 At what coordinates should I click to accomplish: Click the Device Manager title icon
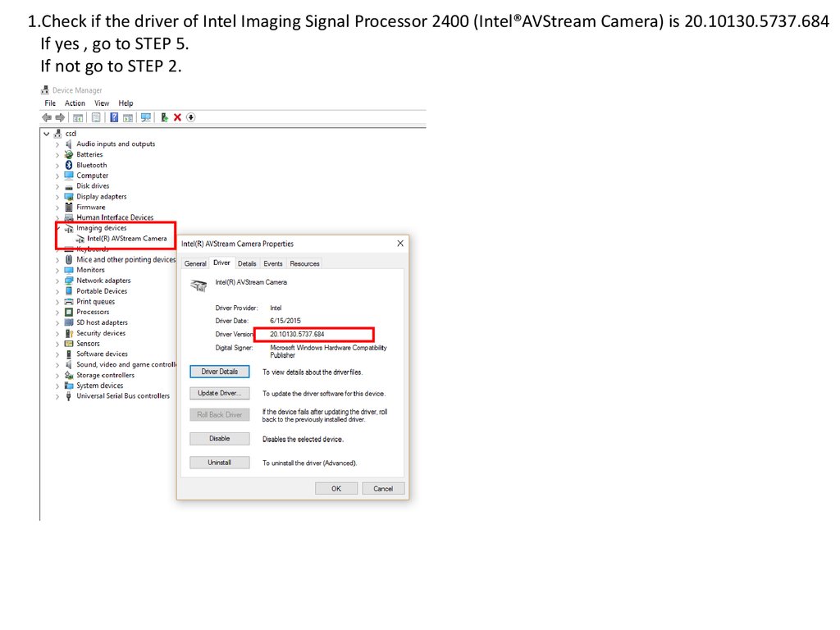pos(45,90)
